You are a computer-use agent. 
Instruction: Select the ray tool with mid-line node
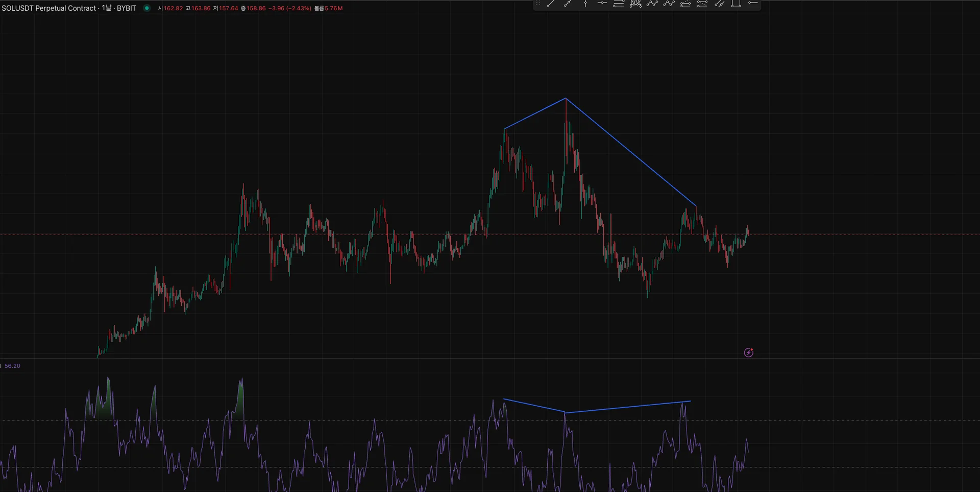[x=568, y=4]
